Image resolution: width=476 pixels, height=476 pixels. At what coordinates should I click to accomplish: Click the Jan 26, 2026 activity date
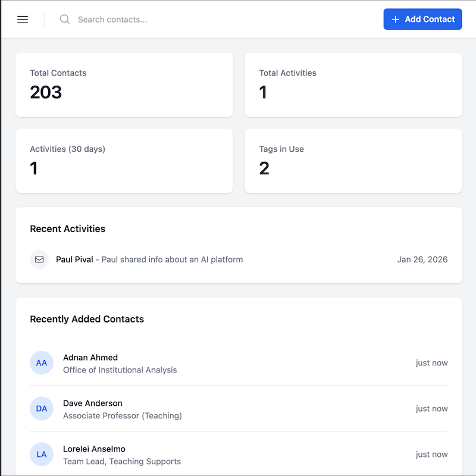tap(422, 259)
